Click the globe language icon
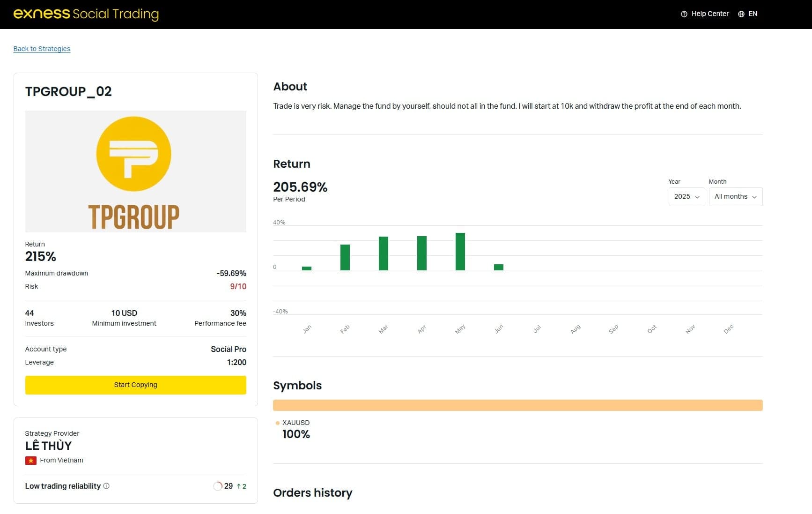This screenshot has width=812, height=514. click(741, 14)
